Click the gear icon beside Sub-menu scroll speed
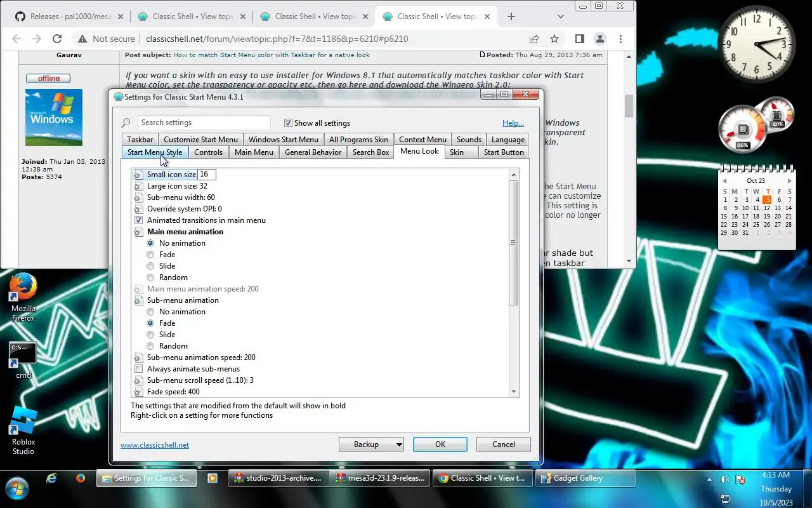This screenshot has height=508, width=812. [x=138, y=380]
